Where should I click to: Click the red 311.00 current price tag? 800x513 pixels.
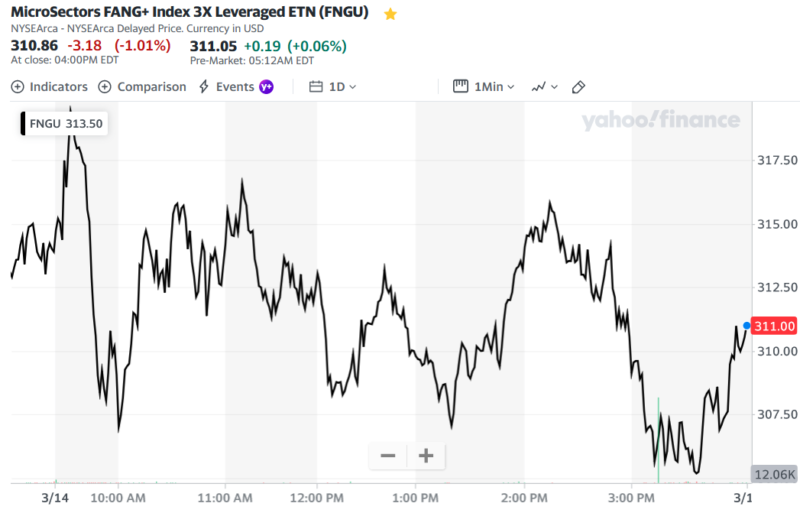pos(774,327)
